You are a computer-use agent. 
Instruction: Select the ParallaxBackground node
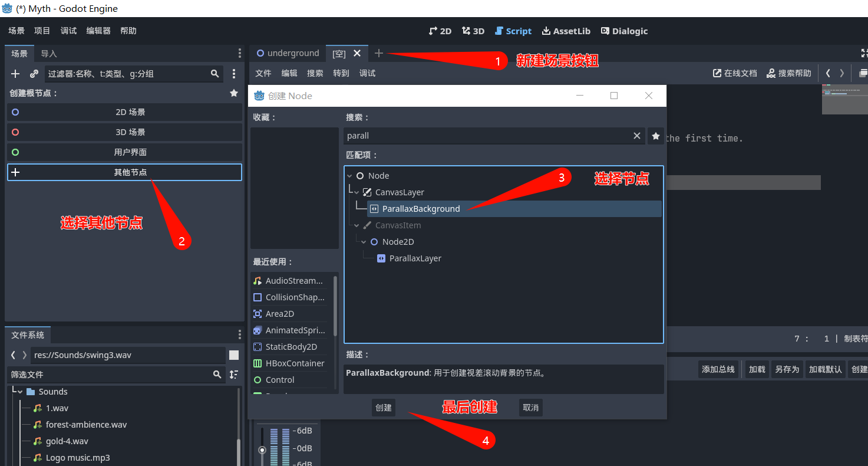tap(421, 209)
